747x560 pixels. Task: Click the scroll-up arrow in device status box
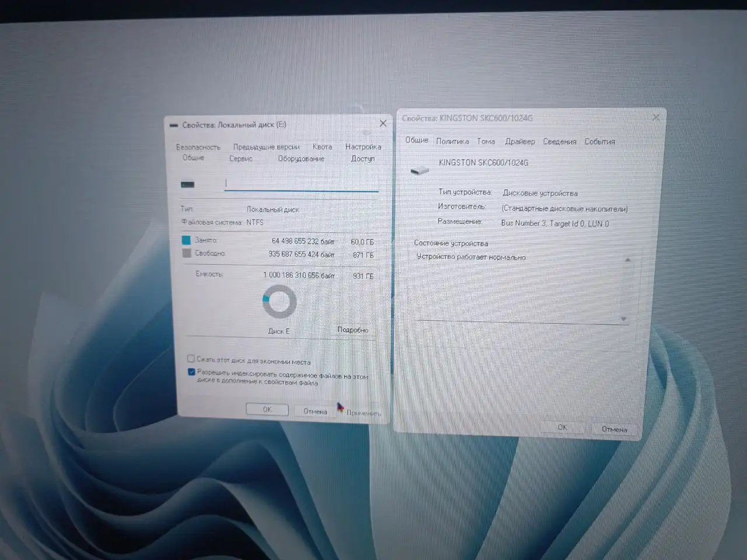pos(627,259)
